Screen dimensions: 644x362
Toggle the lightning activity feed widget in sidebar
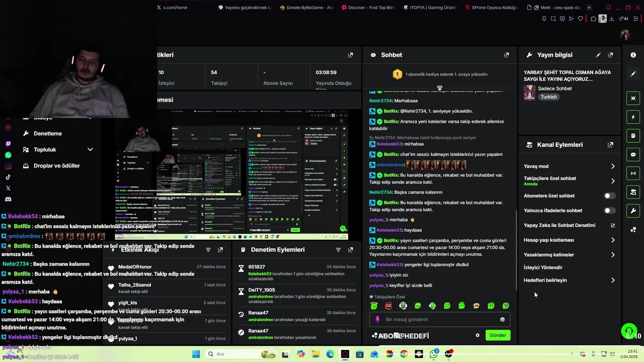[633, 117]
